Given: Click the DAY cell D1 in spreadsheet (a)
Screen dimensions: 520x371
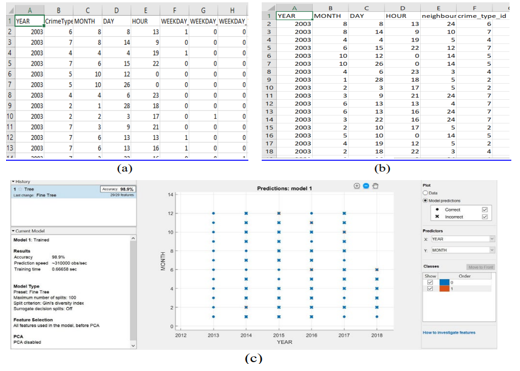Looking at the screenshot, I should (x=116, y=21).
